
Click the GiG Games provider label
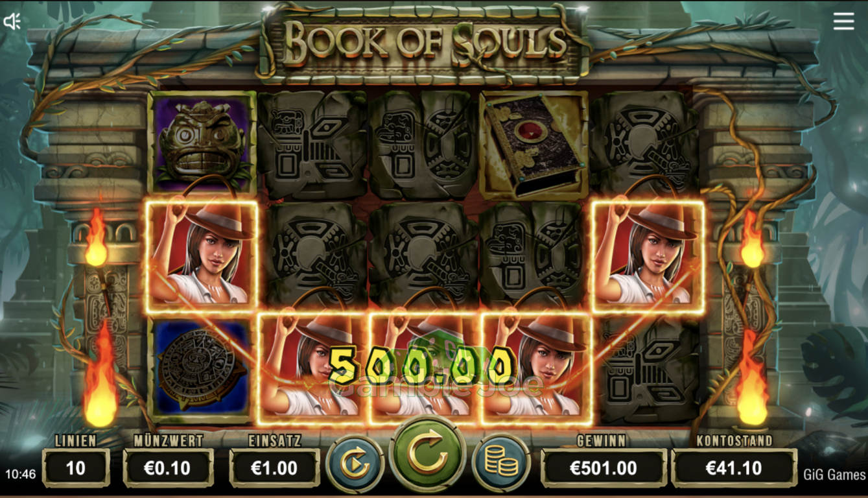point(834,475)
